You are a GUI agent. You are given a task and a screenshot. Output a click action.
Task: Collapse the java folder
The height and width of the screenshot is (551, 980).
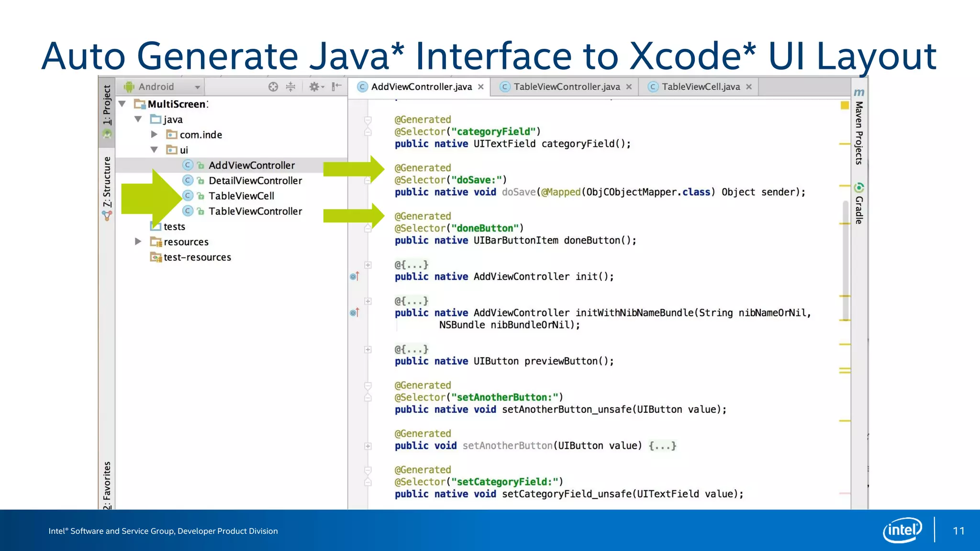[138, 119]
